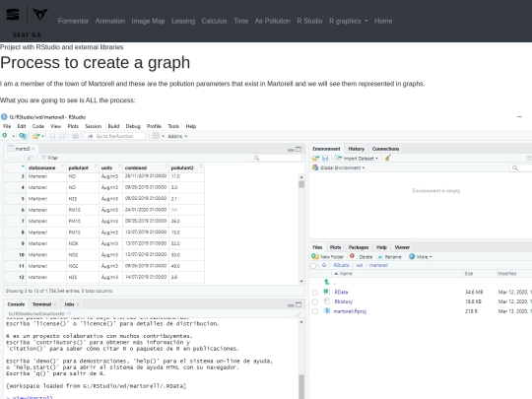The image size is (532, 399).
Task: Click the Console scrollbar thumb
Action: click(x=301, y=386)
